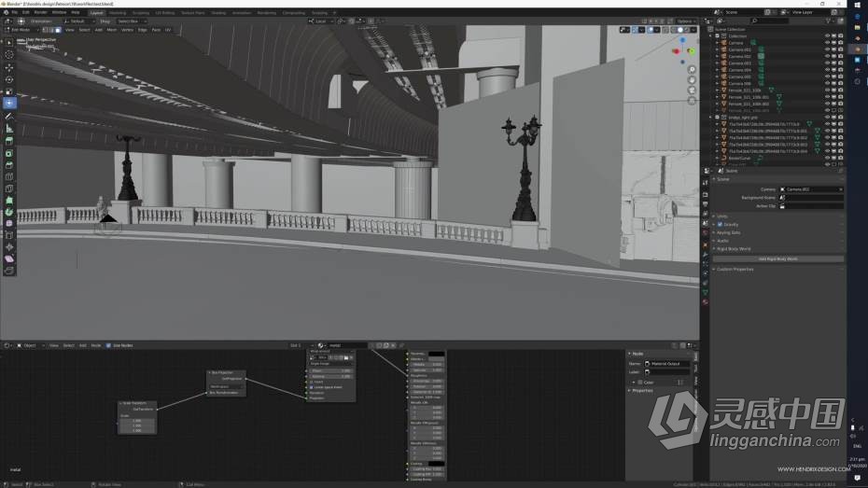Hide Camera.002 with its eye icon
Screen dimensions: 868x488
(827, 56)
